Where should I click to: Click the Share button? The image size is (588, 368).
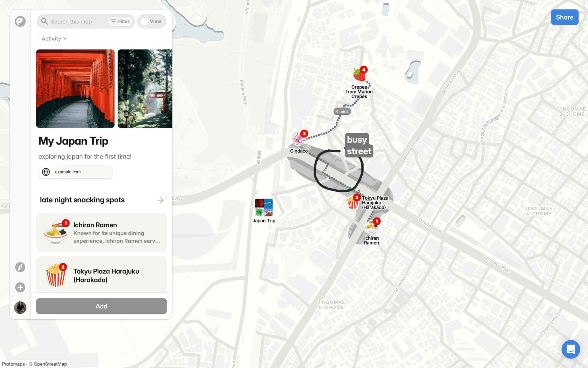[x=564, y=17]
